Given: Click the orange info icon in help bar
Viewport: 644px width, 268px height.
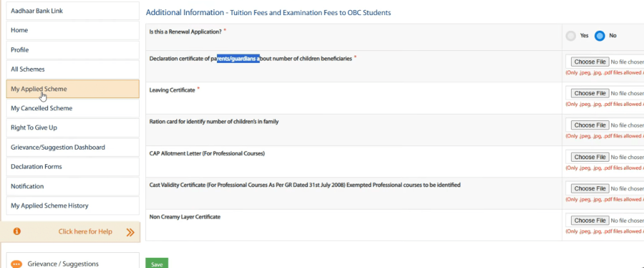Looking at the screenshot, I should [17, 232].
